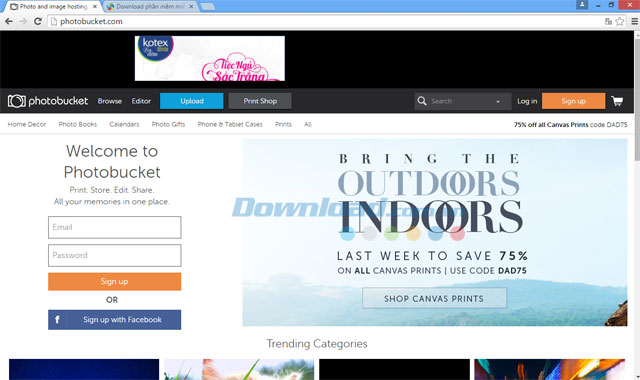This screenshot has width=640, height=380.
Task: Click the Log in link
Action: (x=527, y=101)
